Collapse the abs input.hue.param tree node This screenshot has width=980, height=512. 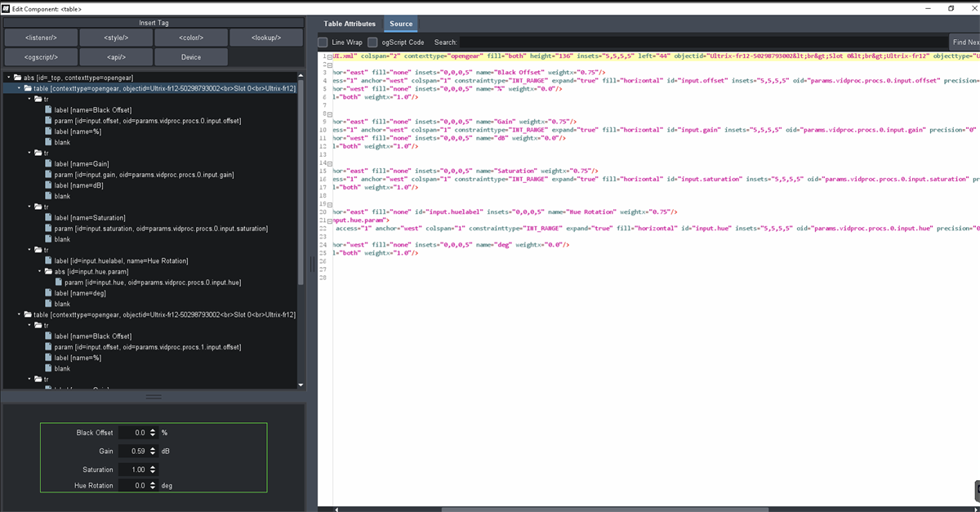pos(38,271)
